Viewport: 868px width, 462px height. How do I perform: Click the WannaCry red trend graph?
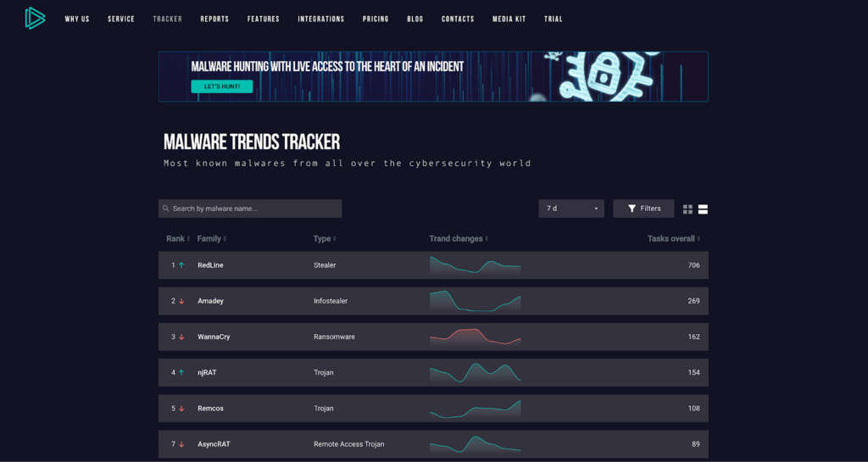pyautogui.click(x=475, y=337)
